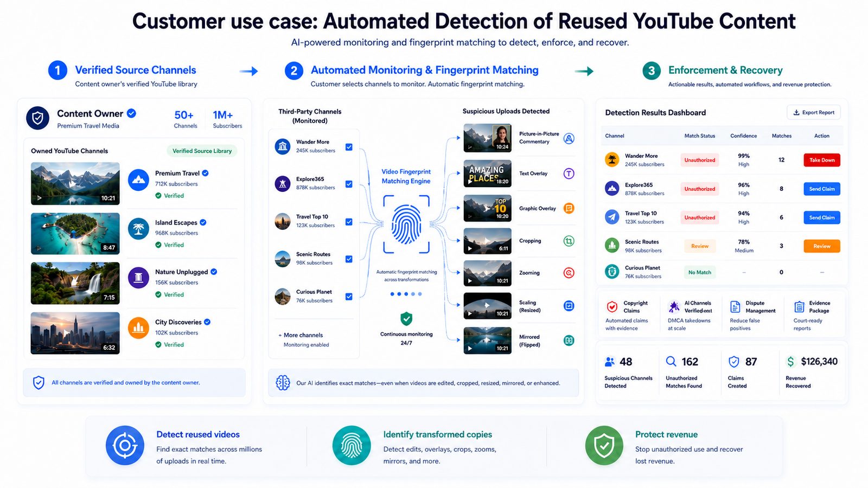
Task: Click the Continuous monitoring green shield icon
Action: 406,318
